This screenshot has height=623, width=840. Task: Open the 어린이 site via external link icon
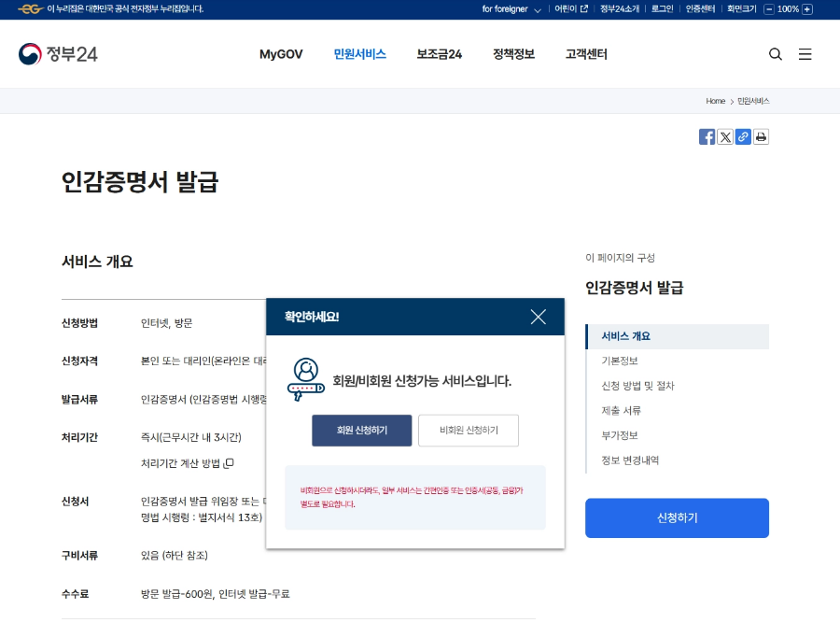point(582,9)
